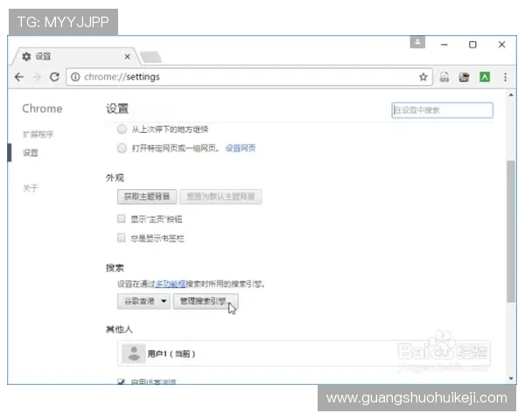This screenshot has height=420, width=525.
Task: Click the 其他人 section heading
Action: [x=119, y=329]
